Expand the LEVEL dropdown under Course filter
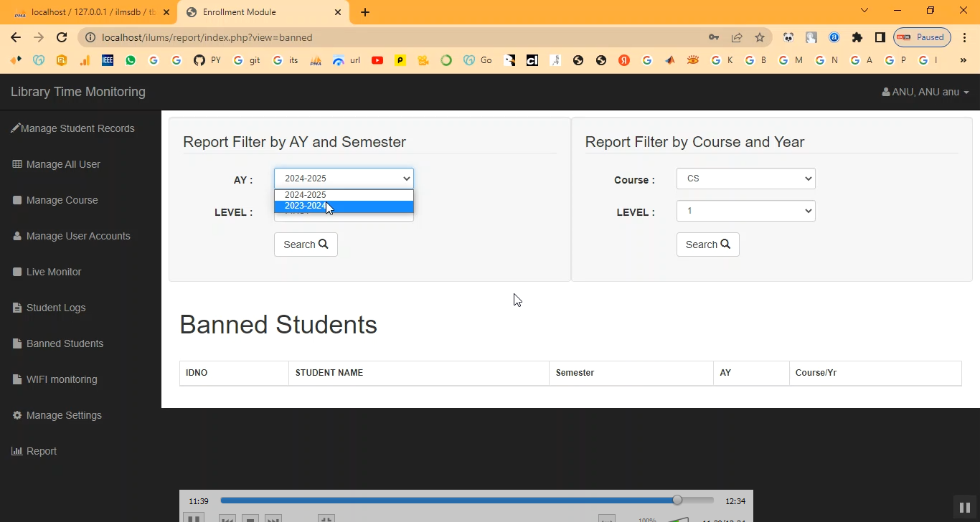 [x=745, y=211]
